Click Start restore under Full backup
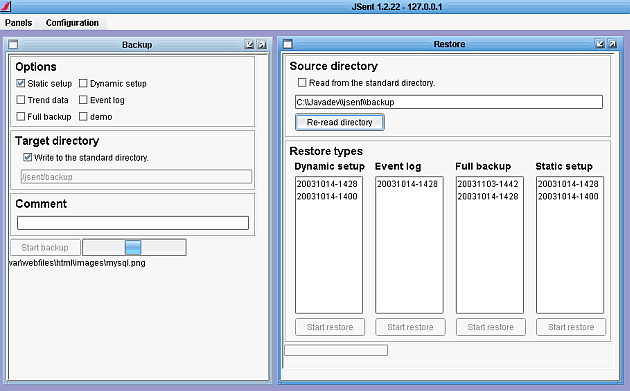 491,327
